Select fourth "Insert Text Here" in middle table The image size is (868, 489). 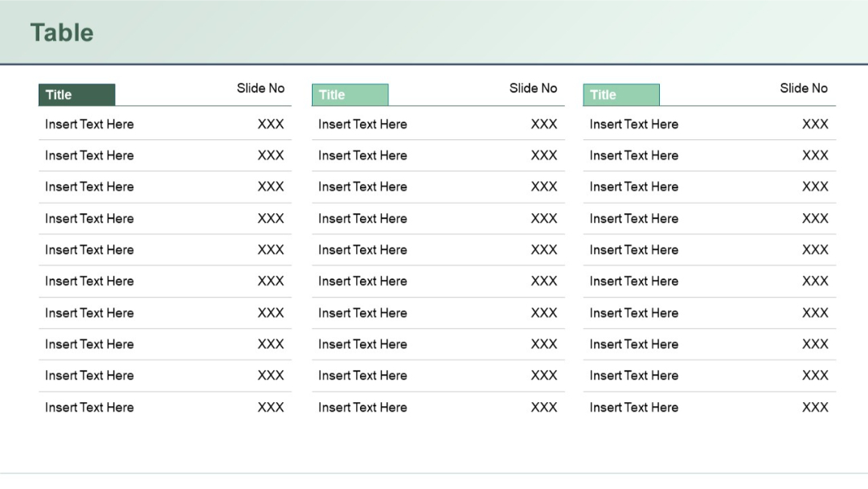(362, 218)
